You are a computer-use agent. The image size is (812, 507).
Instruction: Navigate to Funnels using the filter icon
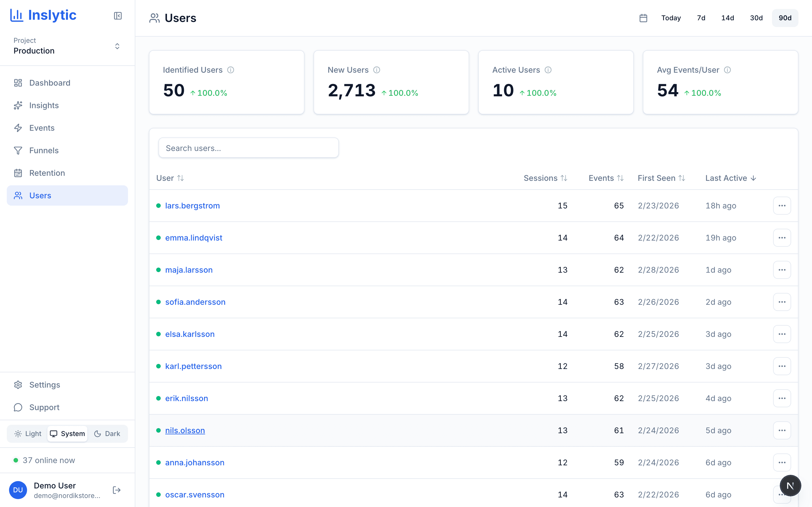point(18,150)
